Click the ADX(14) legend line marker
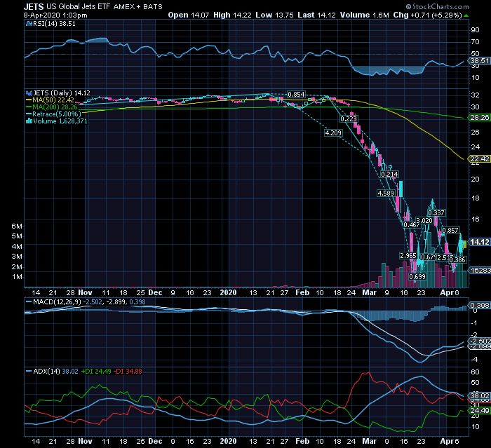The image size is (491, 448). [29, 372]
